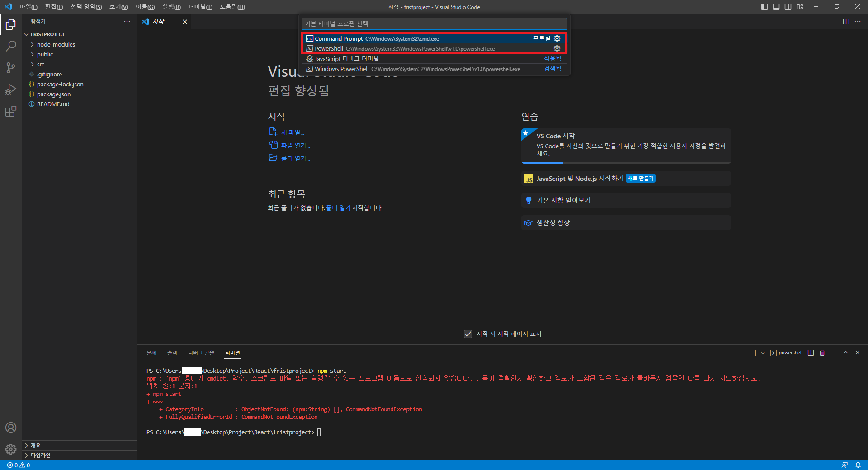Open the Run and Debug view
The height and width of the screenshot is (470, 868).
point(11,89)
